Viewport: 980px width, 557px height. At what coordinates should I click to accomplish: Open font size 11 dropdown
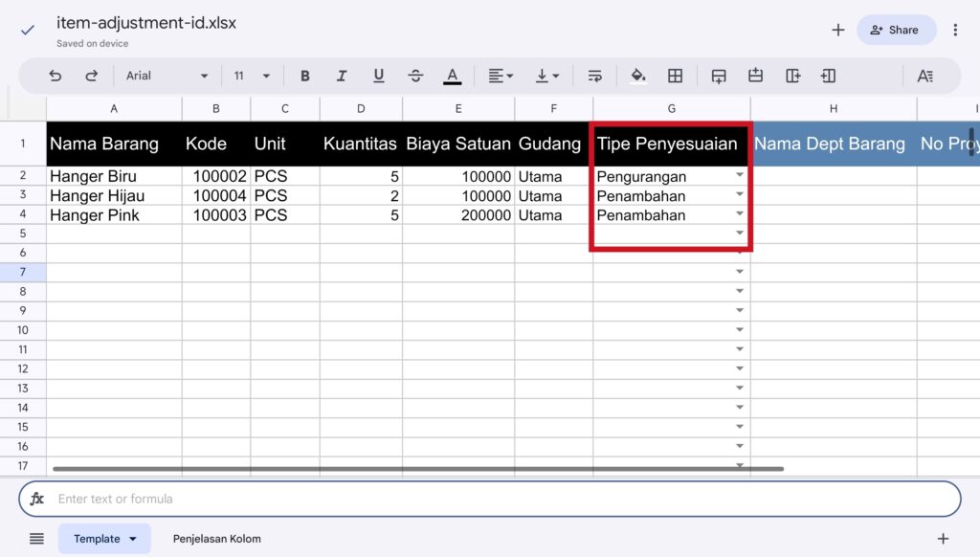click(x=252, y=76)
